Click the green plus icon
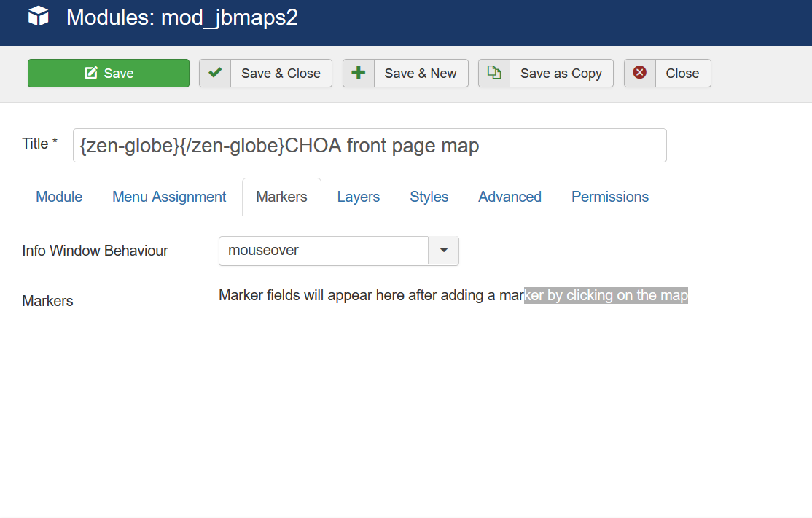812x518 pixels. coord(359,73)
